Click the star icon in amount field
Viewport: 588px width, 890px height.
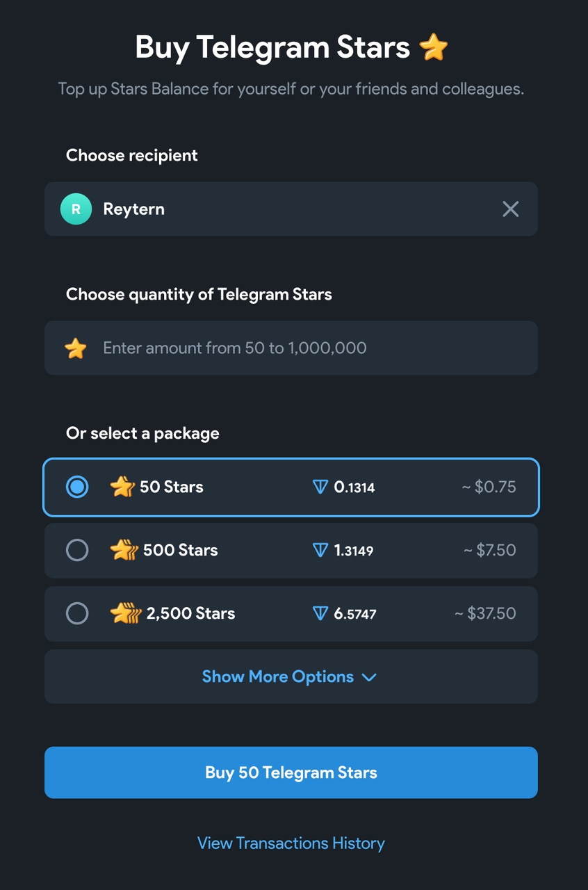[75, 348]
